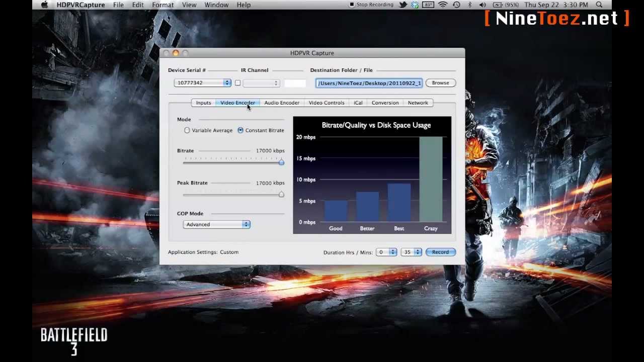This screenshot has width=644, height=362.
Task: Click the Browse button
Action: (x=440, y=83)
